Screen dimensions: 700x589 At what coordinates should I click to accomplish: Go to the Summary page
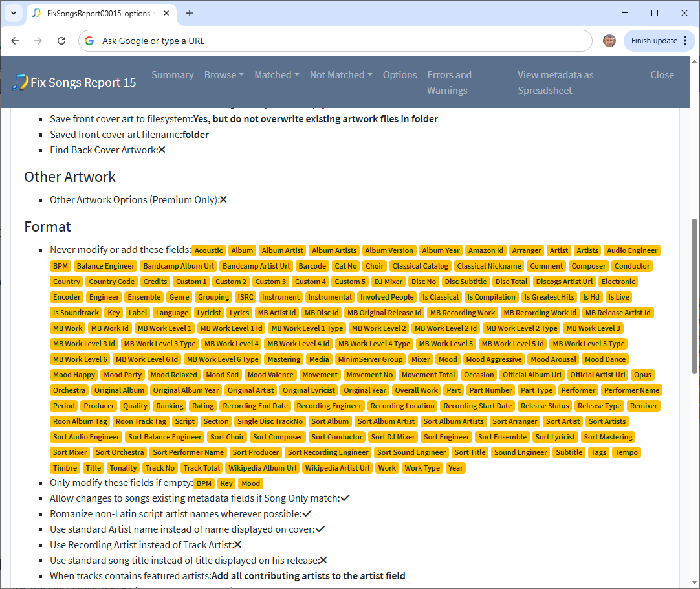[x=172, y=75]
